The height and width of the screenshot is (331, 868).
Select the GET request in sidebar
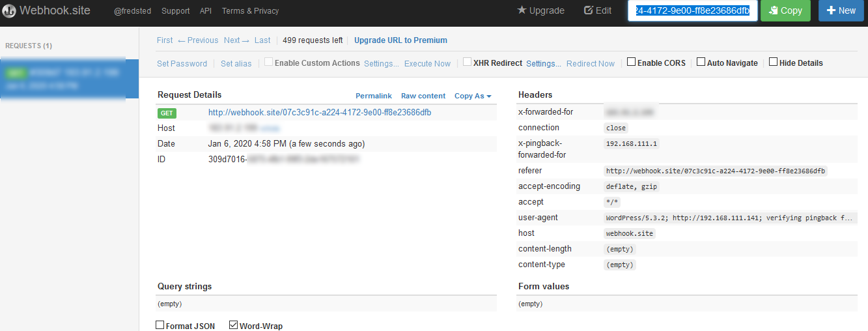pyautogui.click(x=69, y=79)
